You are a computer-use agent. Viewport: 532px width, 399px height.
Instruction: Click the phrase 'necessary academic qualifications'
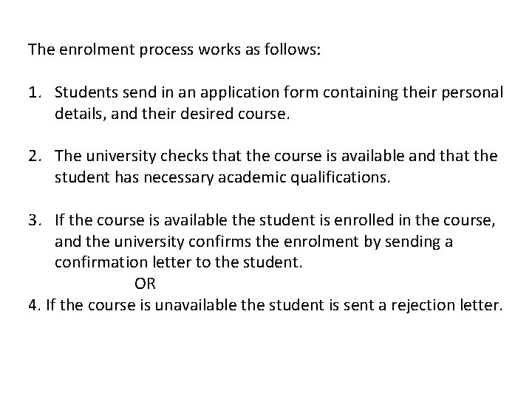click(265, 178)
